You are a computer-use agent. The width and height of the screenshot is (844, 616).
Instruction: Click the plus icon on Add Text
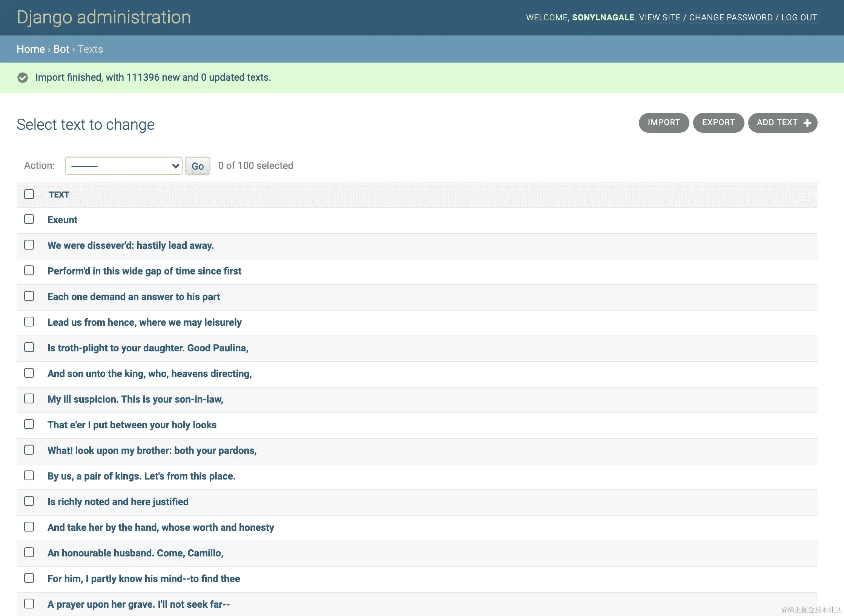(807, 123)
